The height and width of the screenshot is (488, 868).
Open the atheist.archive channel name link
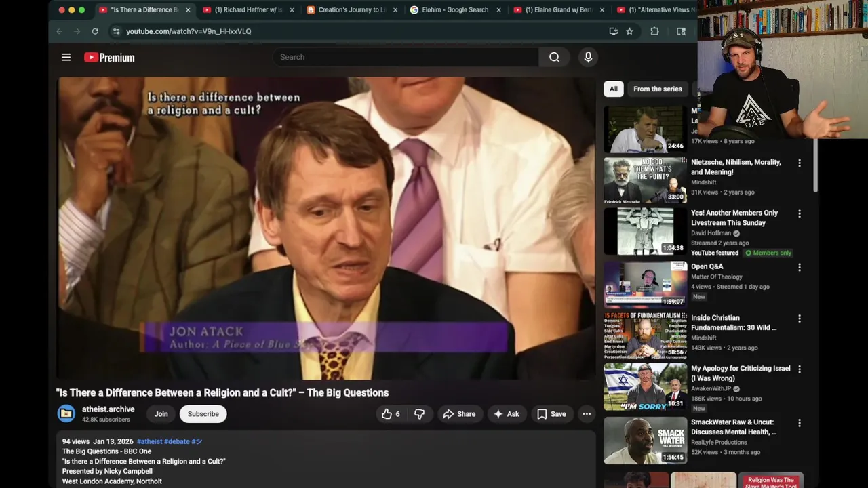108,409
